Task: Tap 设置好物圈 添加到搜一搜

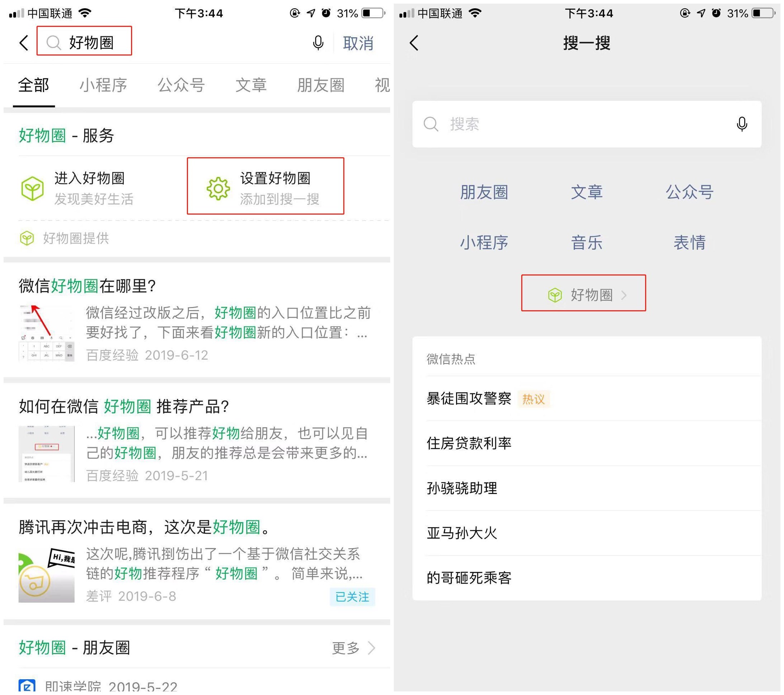Action: (x=265, y=186)
